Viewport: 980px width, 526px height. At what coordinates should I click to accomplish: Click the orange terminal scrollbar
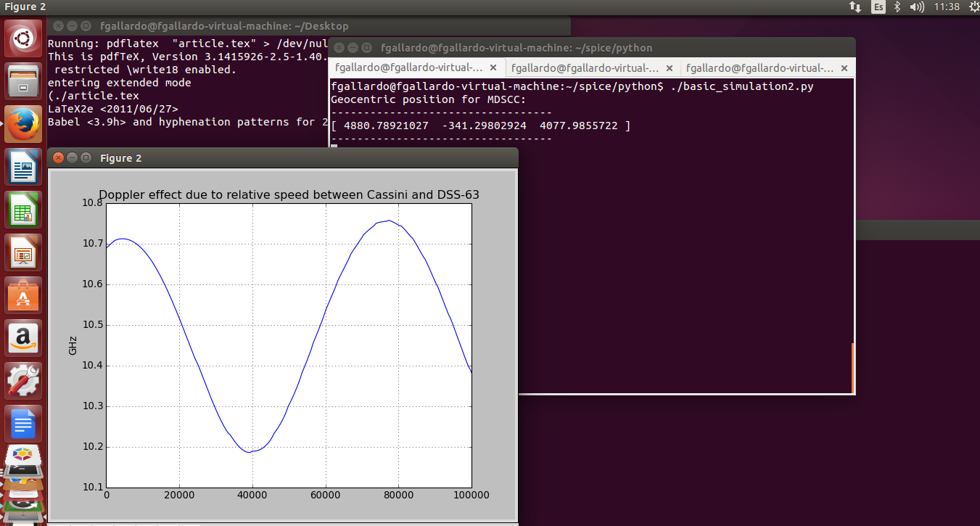(853, 368)
